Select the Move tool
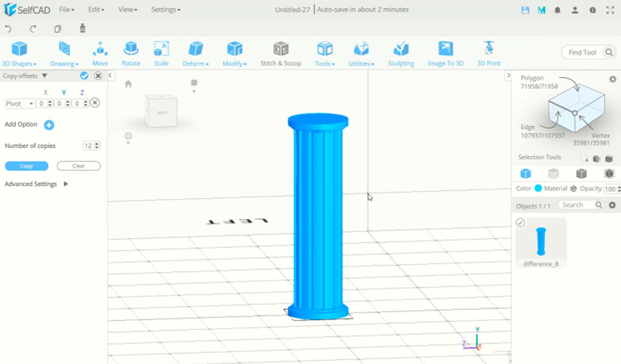 click(100, 53)
